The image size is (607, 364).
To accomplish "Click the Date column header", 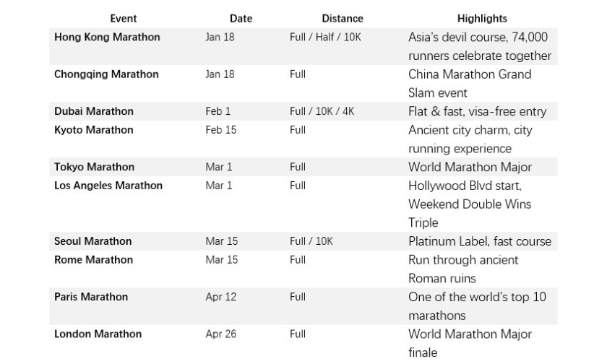I will pos(241,18).
